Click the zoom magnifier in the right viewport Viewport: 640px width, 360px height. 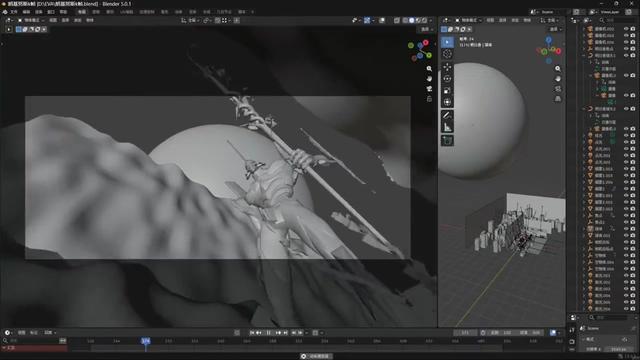tap(558, 69)
